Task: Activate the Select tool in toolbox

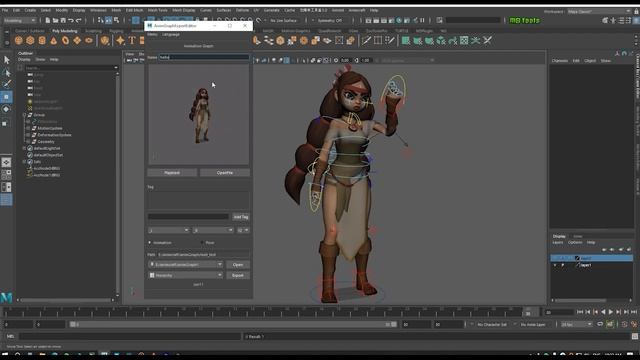Action: [x=7, y=60]
